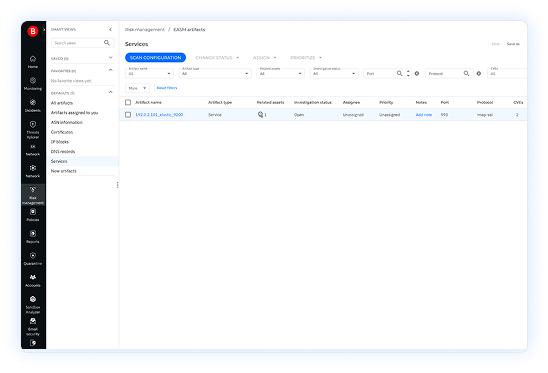The width and height of the screenshot is (548, 373).
Task: Open the Sandbox Analyzer section
Action: click(x=33, y=304)
